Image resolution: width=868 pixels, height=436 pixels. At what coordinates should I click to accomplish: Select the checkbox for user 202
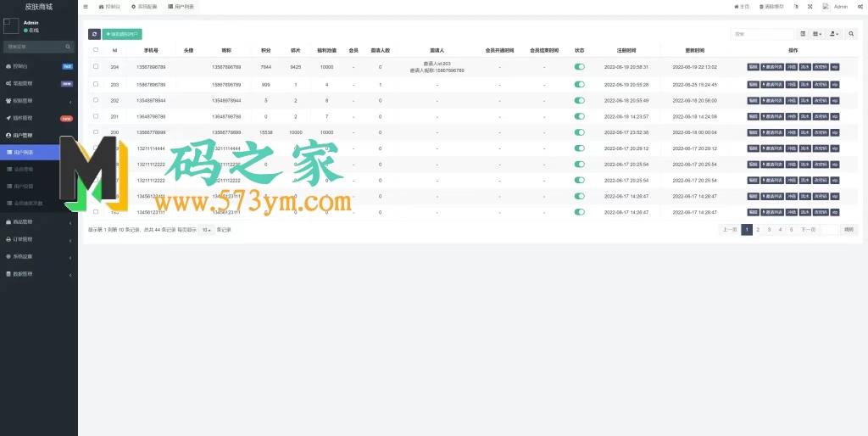96,100
